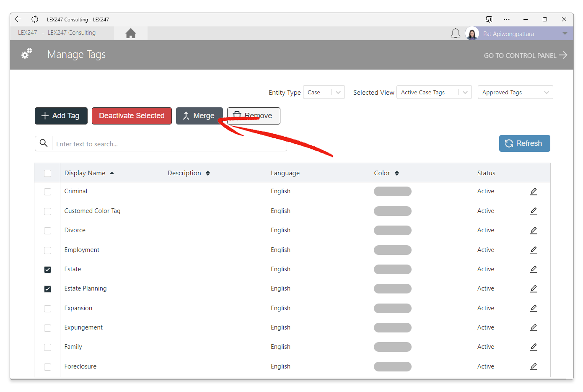This screenshot has width=583, height=392.
Task: Edit the Family tag with pencil icon
Action: [x=534, y=347]
